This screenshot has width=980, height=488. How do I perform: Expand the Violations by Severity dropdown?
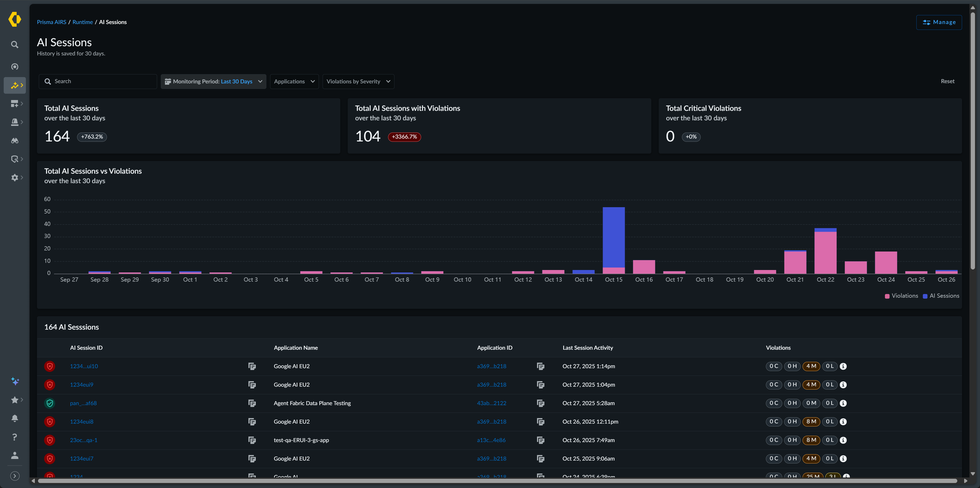tap(358, 81)
